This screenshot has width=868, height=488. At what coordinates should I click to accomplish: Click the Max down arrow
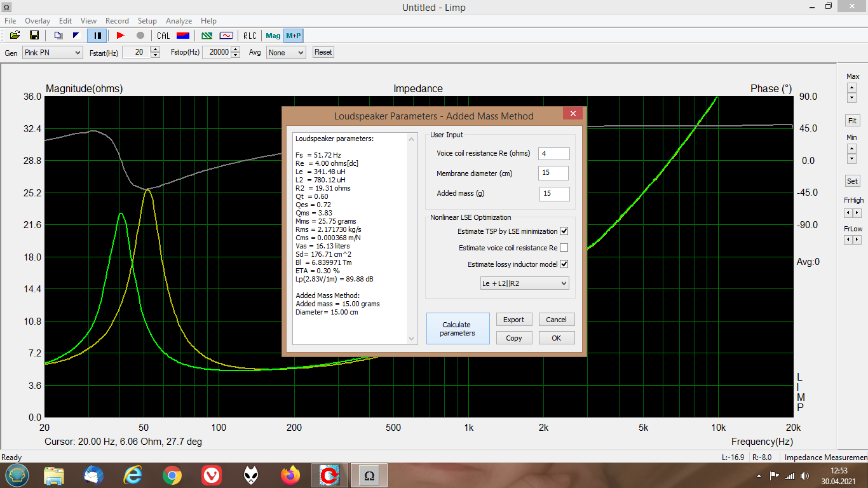pos(852,98)
